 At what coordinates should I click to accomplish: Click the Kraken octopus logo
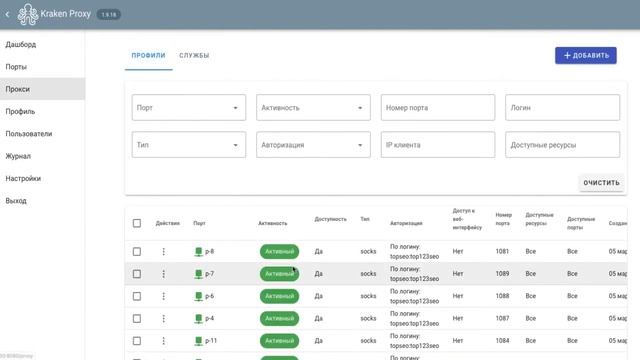tap(28, 14)
